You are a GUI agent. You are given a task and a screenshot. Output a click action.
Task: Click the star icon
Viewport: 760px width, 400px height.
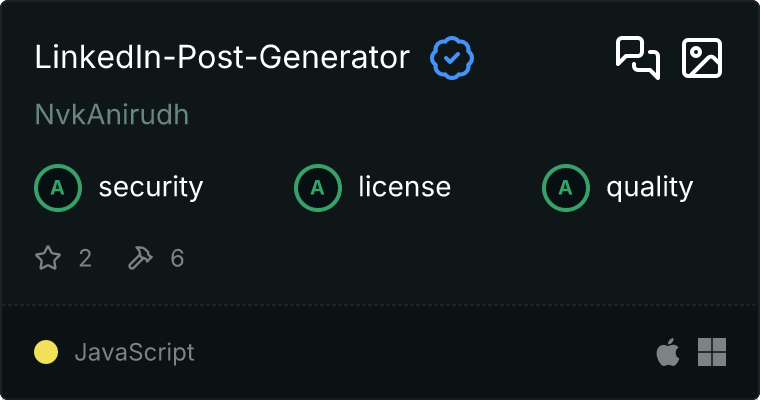(48, 259)
